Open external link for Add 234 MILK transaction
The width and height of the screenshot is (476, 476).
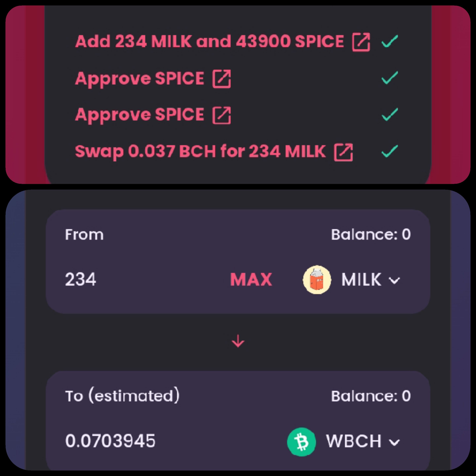tap(361, 42)
